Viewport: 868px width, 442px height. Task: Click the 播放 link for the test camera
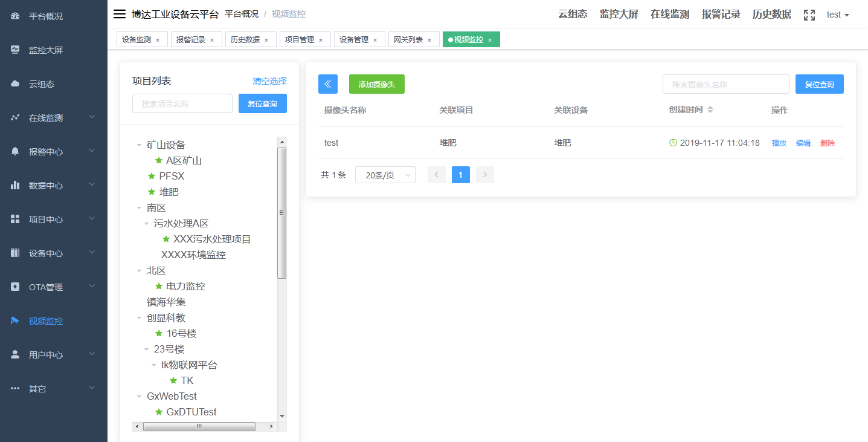779,143
